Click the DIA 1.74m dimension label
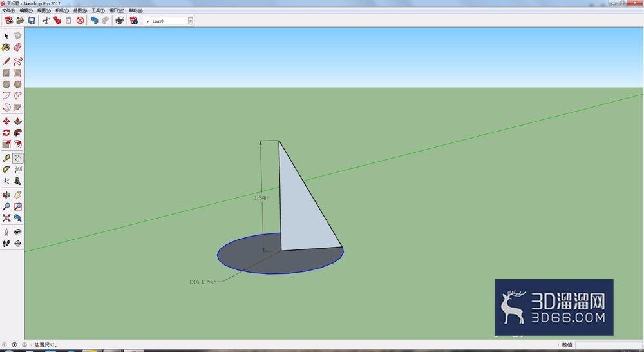This screenshot has width=644, height=352. coord(203,282)
